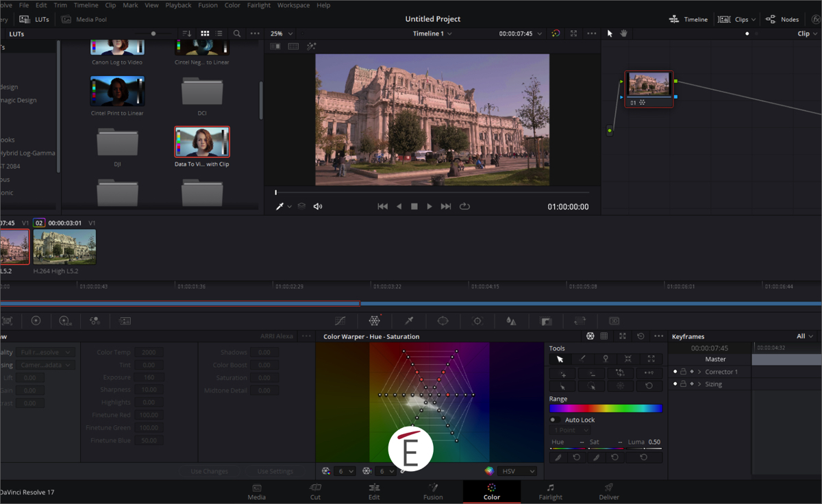
Task: Open the Color Warper palette icon
Action: point(375,320)
